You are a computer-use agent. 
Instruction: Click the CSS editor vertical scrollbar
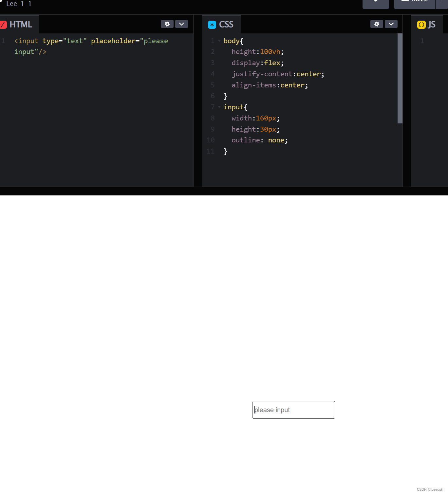click(x=400, y=79)
